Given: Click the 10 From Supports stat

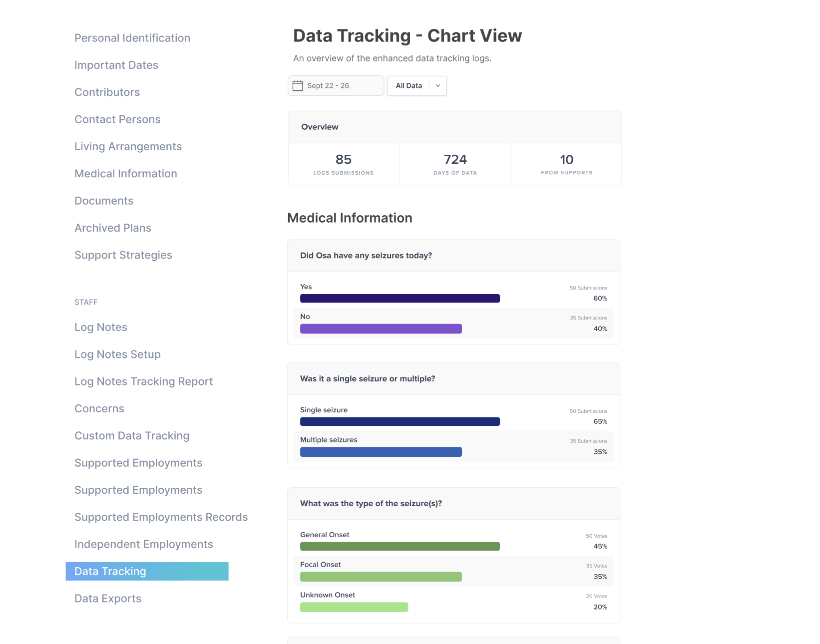Looking at the screenshot, I should tap(566, 165).
